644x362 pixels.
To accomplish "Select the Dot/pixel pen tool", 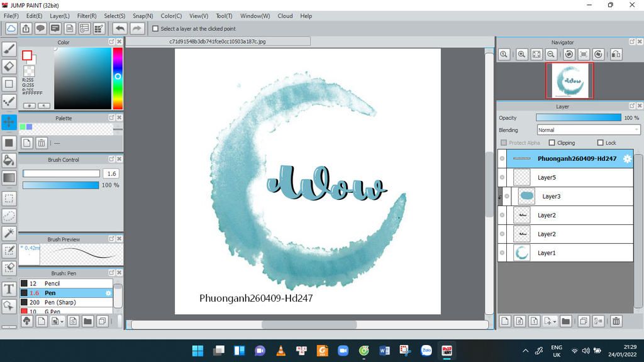I will point(9,101).
